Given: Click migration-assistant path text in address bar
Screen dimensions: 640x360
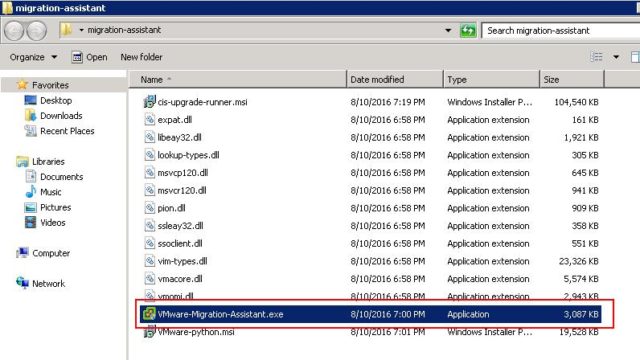Looking at the screenshot, I should pos(124,30).
